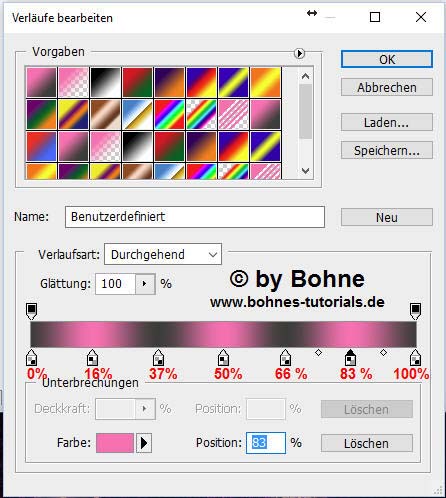Screen dimensions: 446x498
Task: Open the Farbe color options arrow
Action: point(144,443)
